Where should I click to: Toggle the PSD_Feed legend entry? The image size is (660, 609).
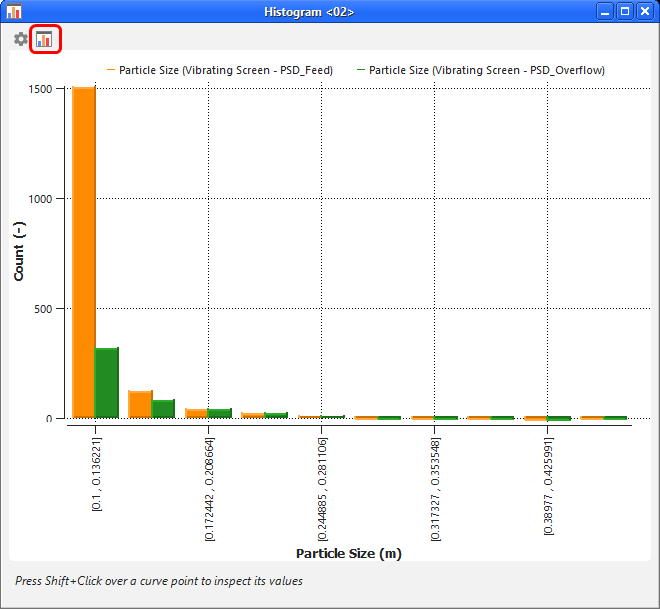[x=225, y=71]
